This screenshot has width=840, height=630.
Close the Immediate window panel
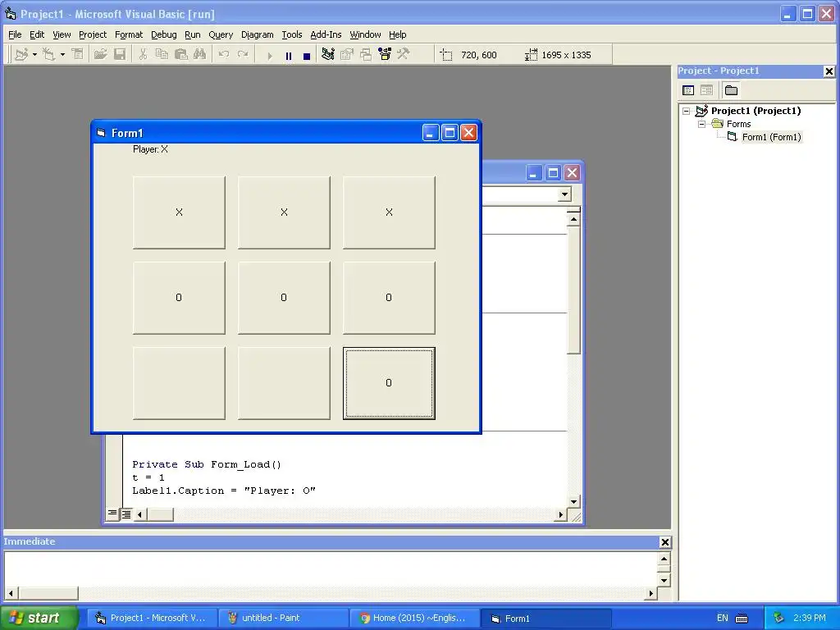[x=664, y=542]
